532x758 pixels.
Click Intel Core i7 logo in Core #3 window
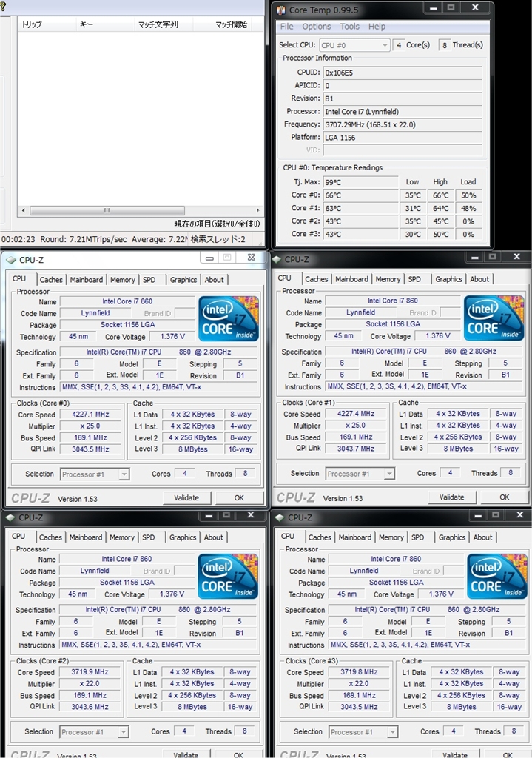coord(496,576)
